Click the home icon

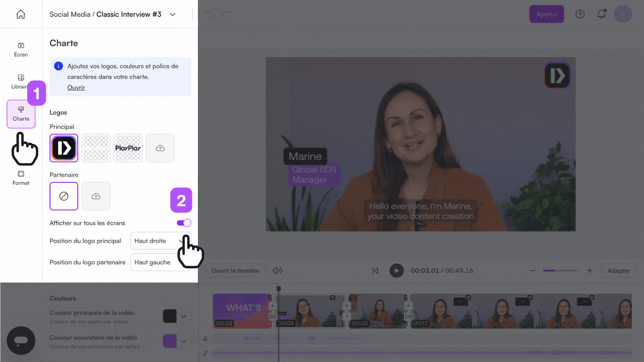point(21,14)
